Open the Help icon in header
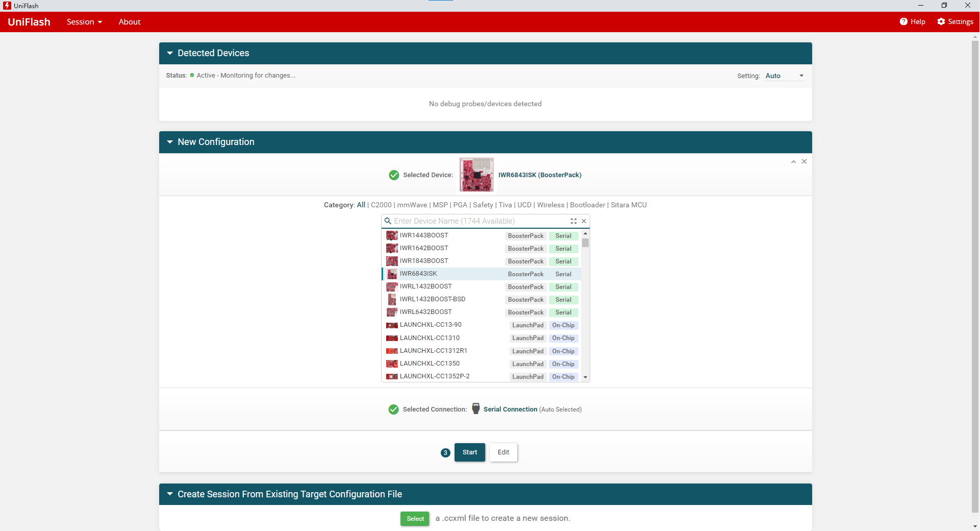Screen dimensions: 980x531 [903, 21]
